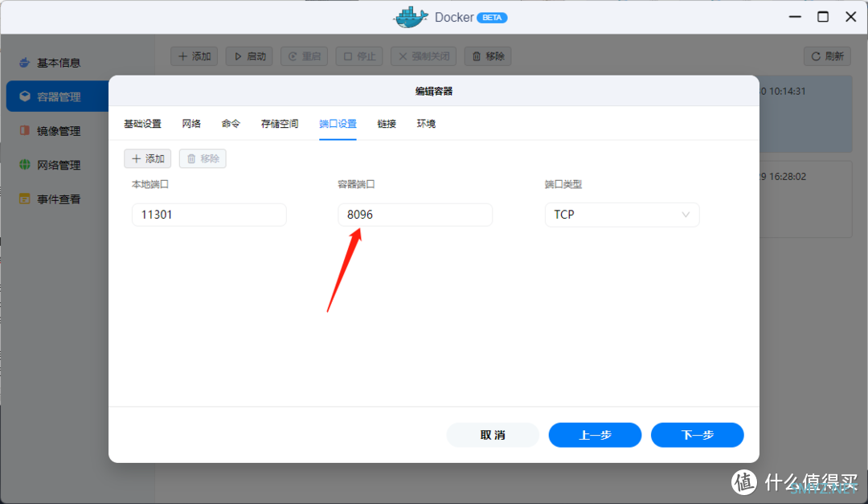
Task: Click the Docker whale logo in the title bar
Action: (x=411, y=17)
